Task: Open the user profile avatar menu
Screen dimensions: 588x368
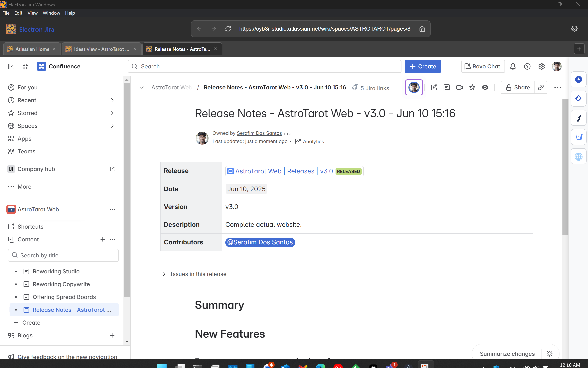Action: (557, 66)
